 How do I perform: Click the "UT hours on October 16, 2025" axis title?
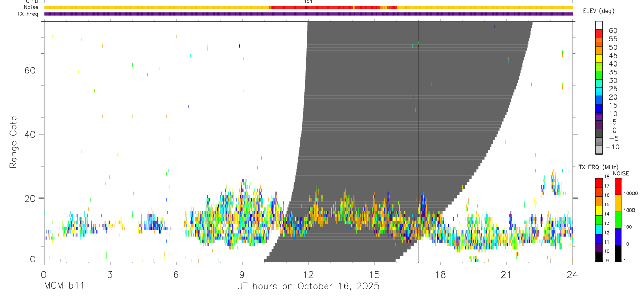tap(308, 287)
